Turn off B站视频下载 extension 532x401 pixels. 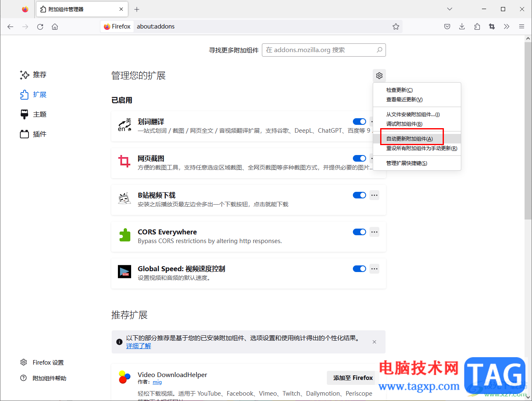point(359,195)
